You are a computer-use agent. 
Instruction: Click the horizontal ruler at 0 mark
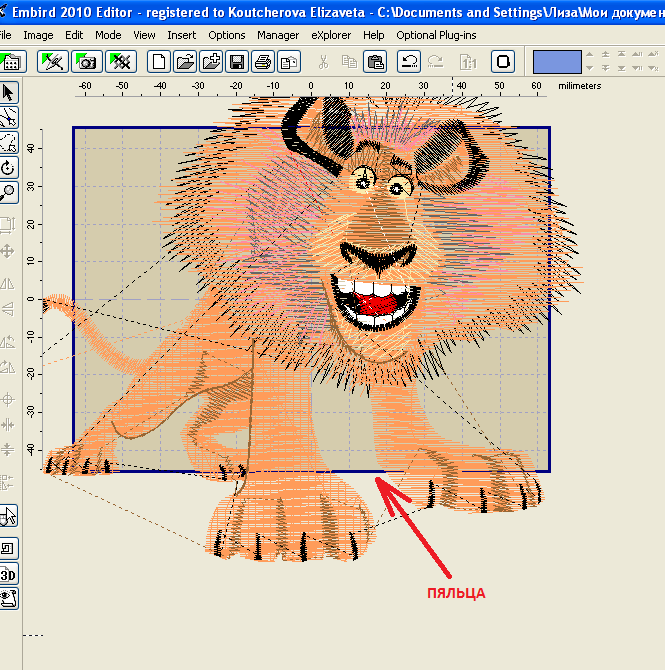click(x=311, y=86)
